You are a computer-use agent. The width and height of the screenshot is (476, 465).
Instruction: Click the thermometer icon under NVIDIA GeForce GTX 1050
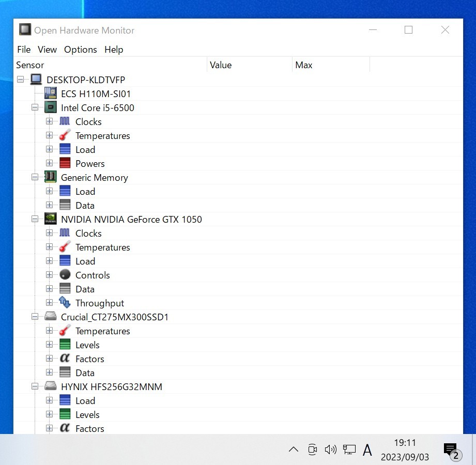pos(65,247)
